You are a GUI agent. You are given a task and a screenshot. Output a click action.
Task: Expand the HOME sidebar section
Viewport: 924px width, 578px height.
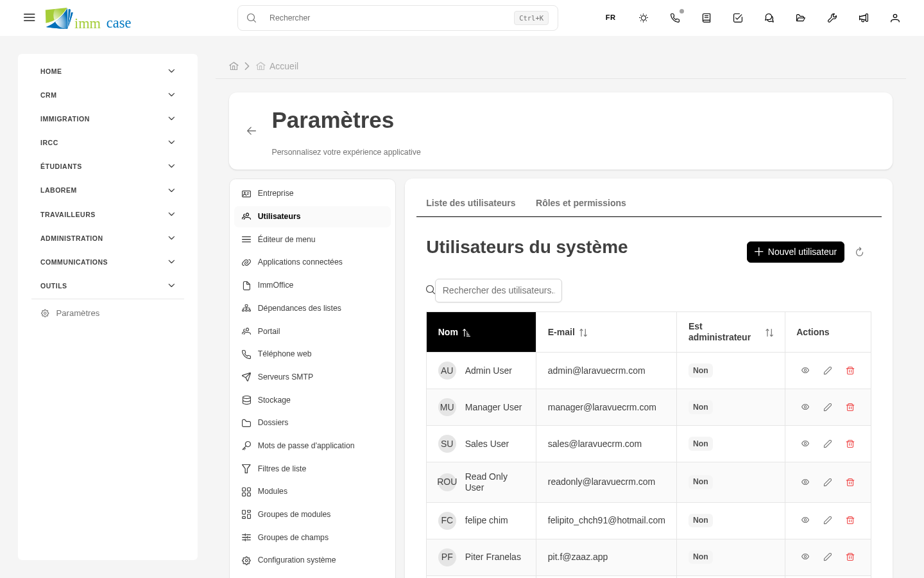(108, 71)
